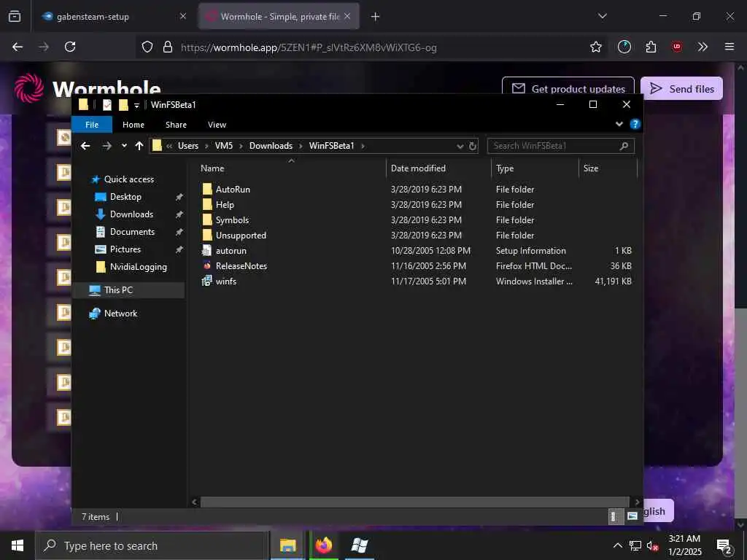Select Documents in the navigation pane
The height and width of the screenshot is (560, 747).
point(133,232)
